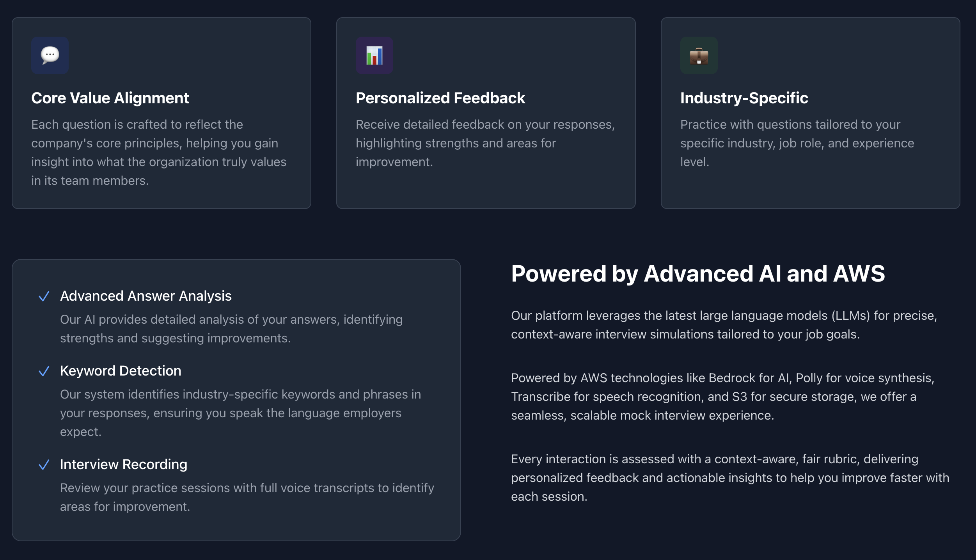Click the Core Value Alignment heading
976x560 pixels.
(x=110, y=98)
